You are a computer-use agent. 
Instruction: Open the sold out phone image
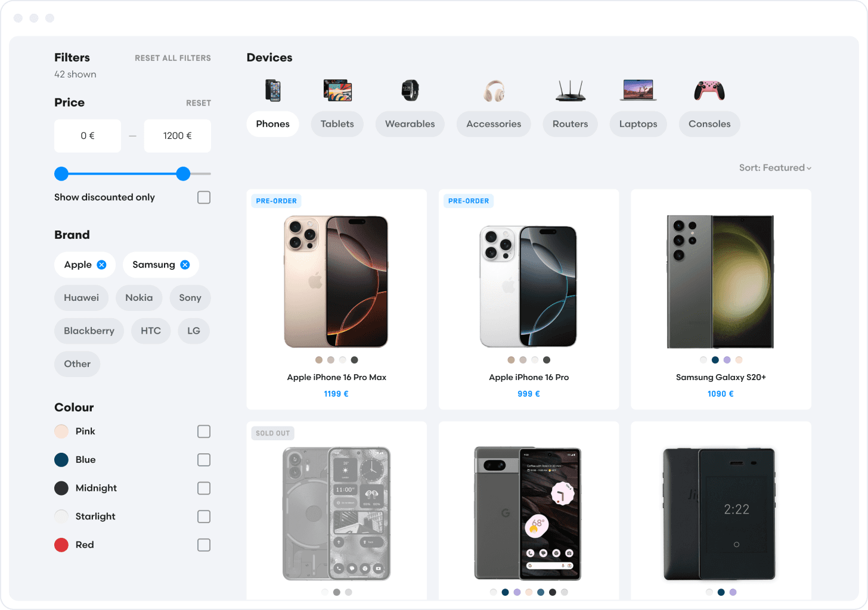pos(336,513)
